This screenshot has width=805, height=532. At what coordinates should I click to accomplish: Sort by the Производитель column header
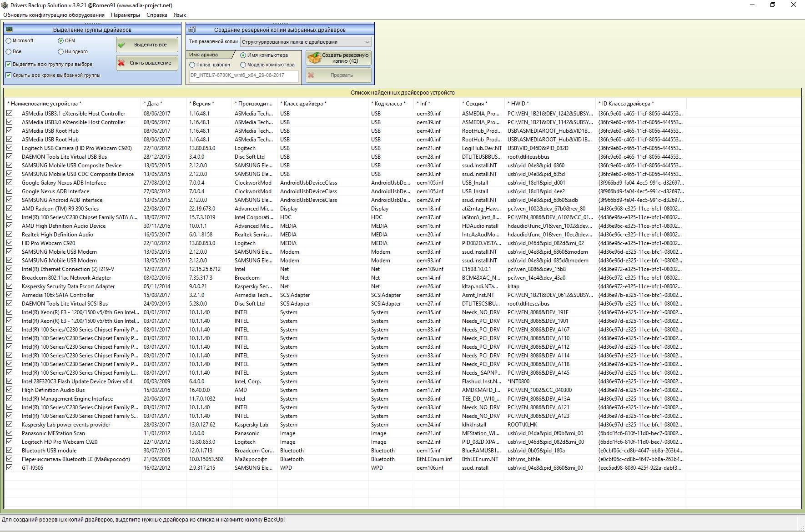point(254,104)
